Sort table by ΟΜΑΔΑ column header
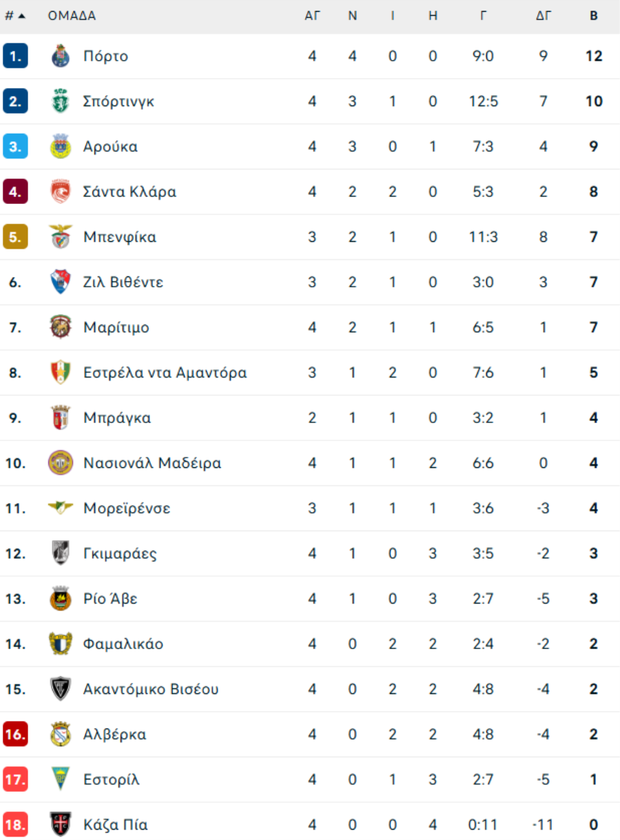 click(72, 16)
